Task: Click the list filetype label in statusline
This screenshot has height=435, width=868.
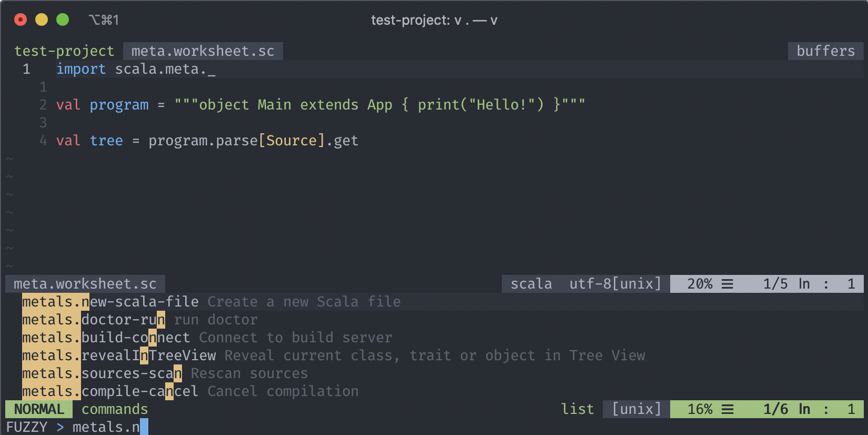Action: coord(578,409)
